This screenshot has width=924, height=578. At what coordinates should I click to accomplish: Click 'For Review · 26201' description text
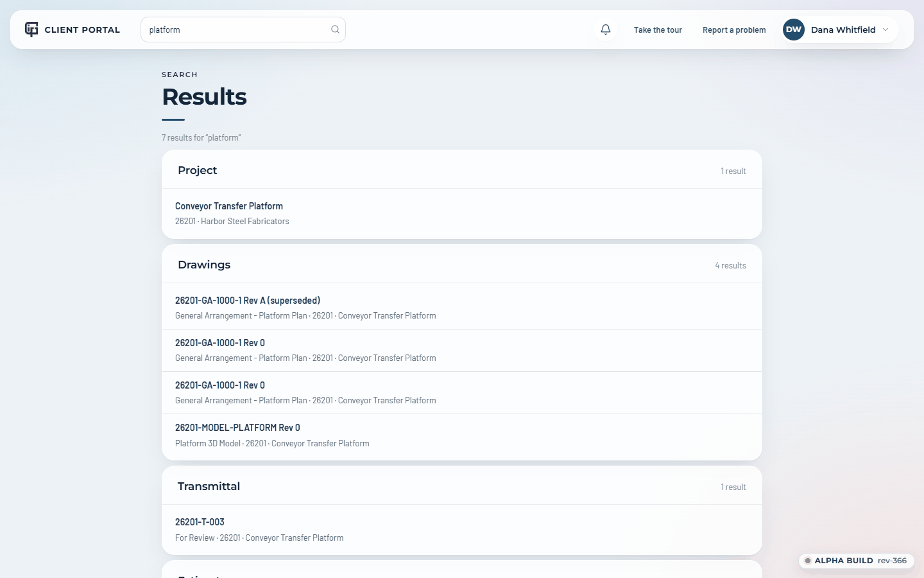coord(208,538)
